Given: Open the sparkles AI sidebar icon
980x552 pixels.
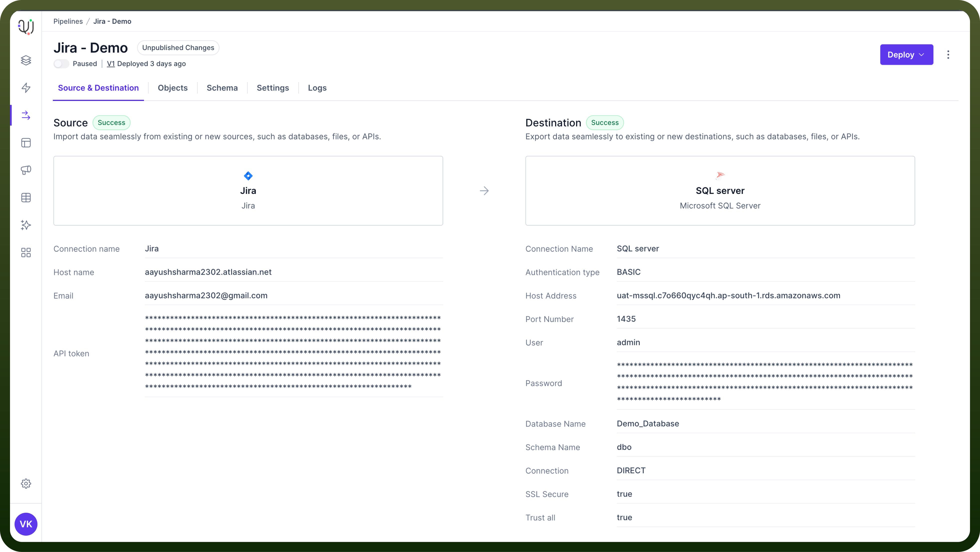Looking at the screenshot, I should (x=26, y=225).
